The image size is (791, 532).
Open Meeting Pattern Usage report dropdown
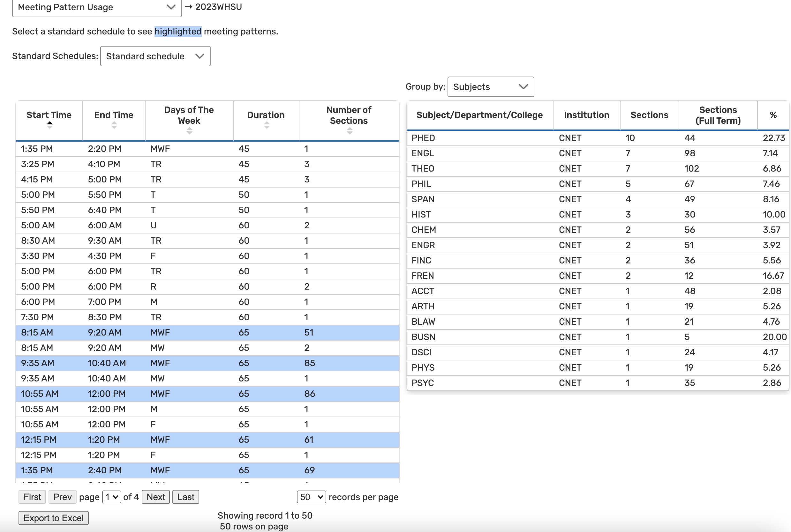click(x=97, y=7)
